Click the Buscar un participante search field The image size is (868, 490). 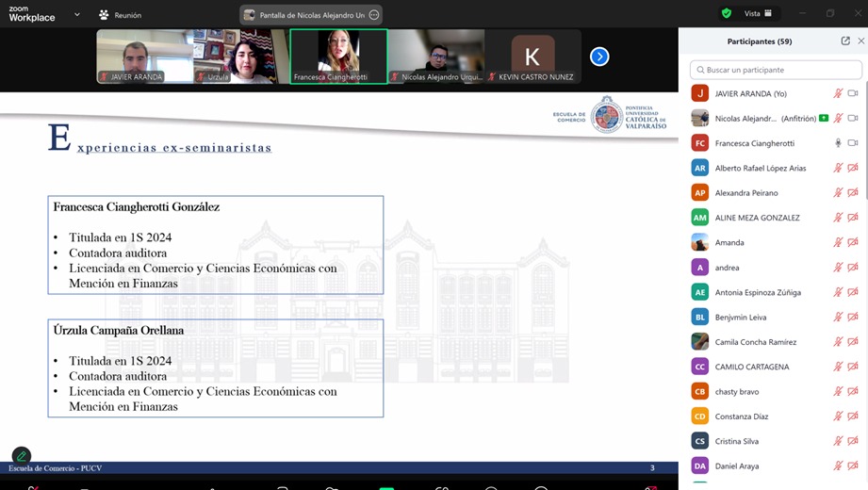[x=776, y=70]
